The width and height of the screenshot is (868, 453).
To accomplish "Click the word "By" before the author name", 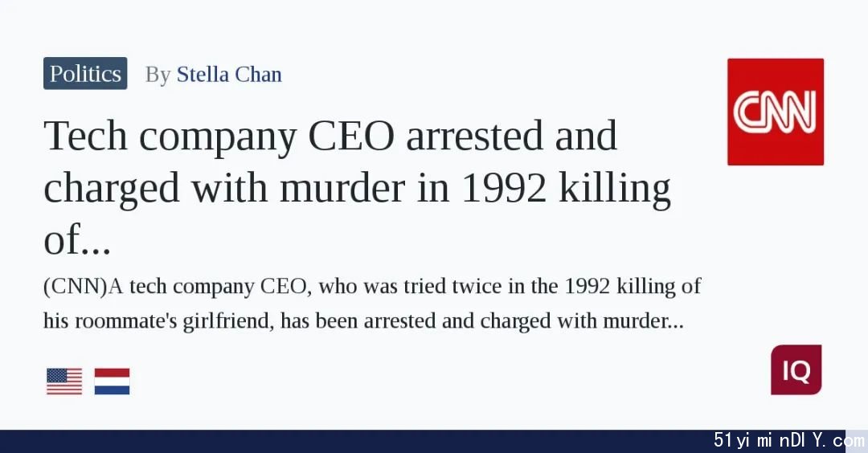I will pos(158,75).
